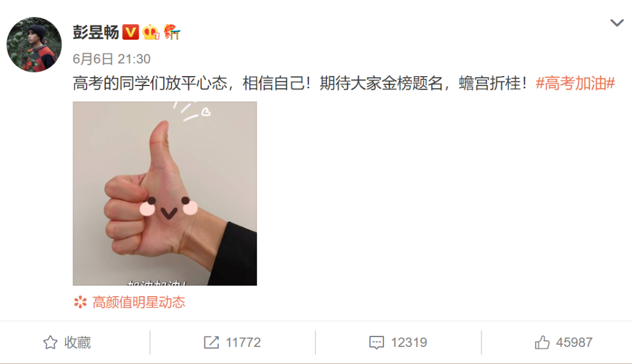Click the comment speech bubble icon
Image resolution: width=632 pixels, height=364 pixels.
[x=376, y=342]
